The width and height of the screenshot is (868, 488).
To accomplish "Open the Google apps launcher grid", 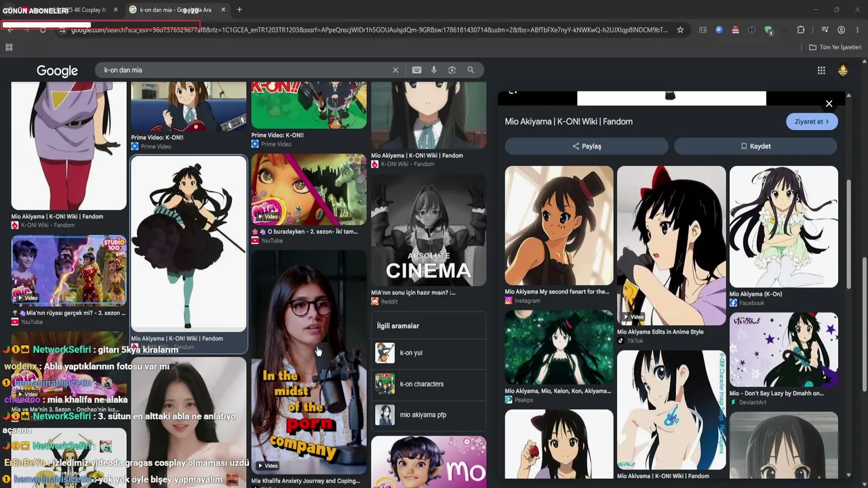I will click(821, 70).
